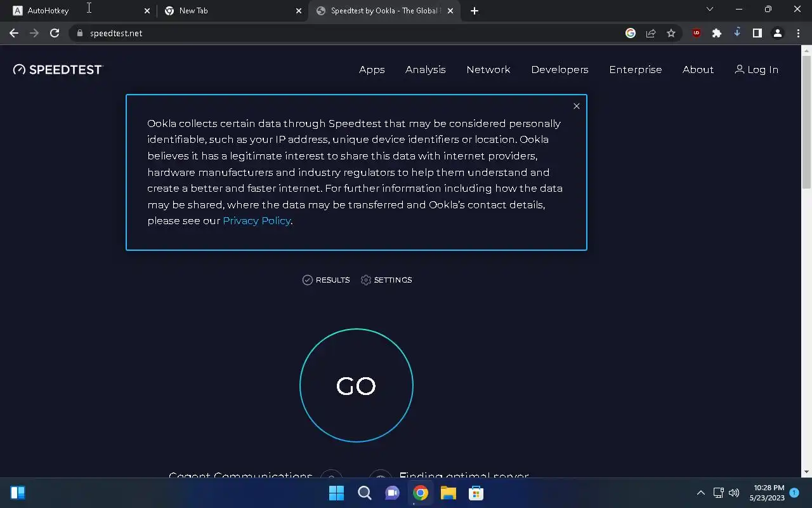Open the Extensions puzzle menu
Viewport: 812px width, 508px height.
(x=717, y=33)
